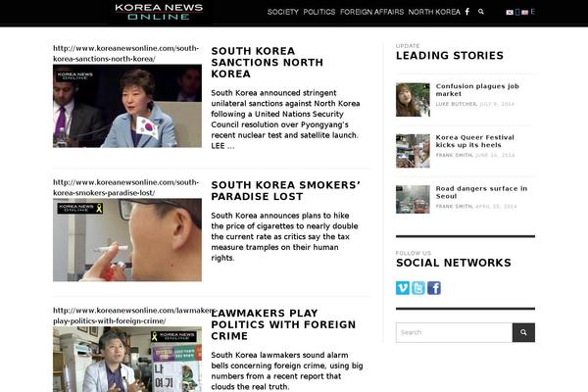Screen dimensions: 588x392
Task: Click the sidebar Search text field
Action: tap(454, 332)
